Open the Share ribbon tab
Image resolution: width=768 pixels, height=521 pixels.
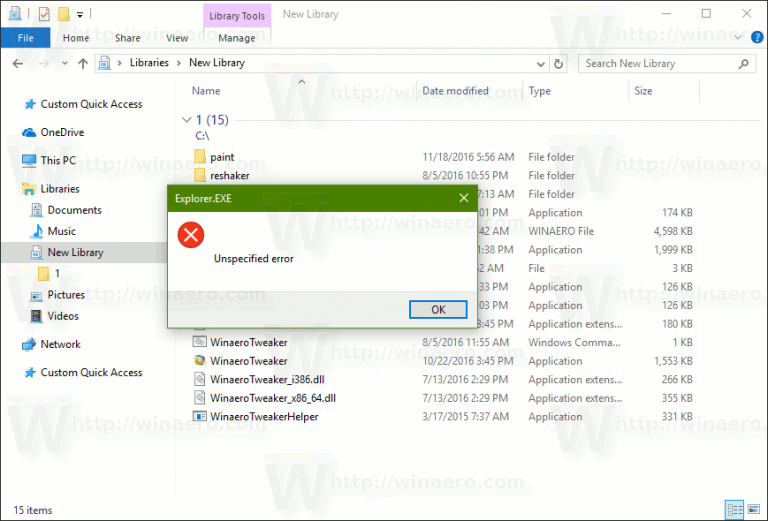127,38
